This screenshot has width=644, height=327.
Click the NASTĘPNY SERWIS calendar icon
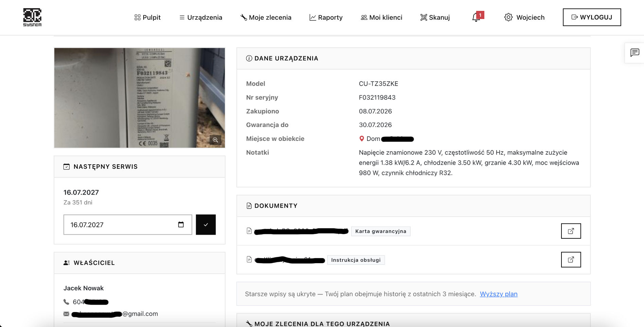click(67, 167)
